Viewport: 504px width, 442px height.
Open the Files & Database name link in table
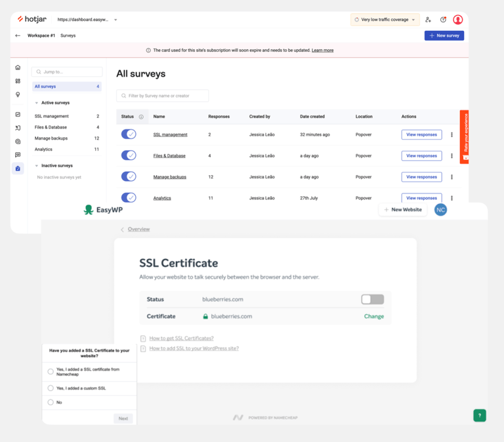tap(169, 156)
